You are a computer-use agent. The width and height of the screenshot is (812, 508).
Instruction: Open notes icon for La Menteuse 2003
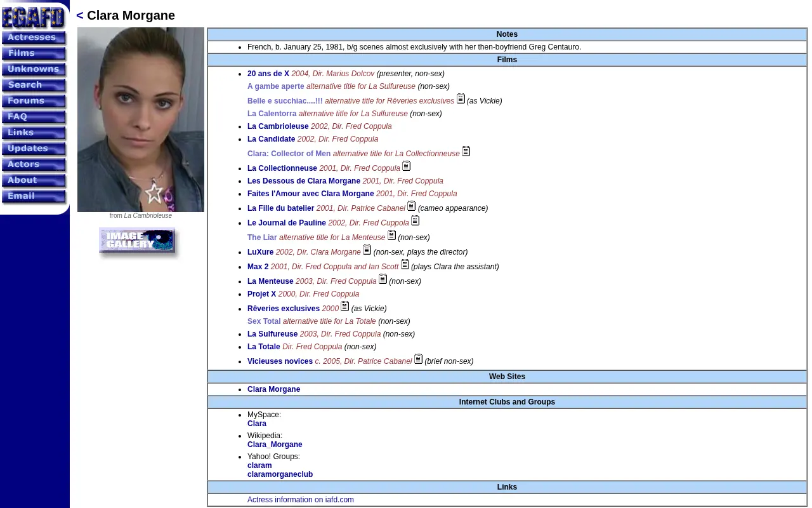[x=383, y=279]
